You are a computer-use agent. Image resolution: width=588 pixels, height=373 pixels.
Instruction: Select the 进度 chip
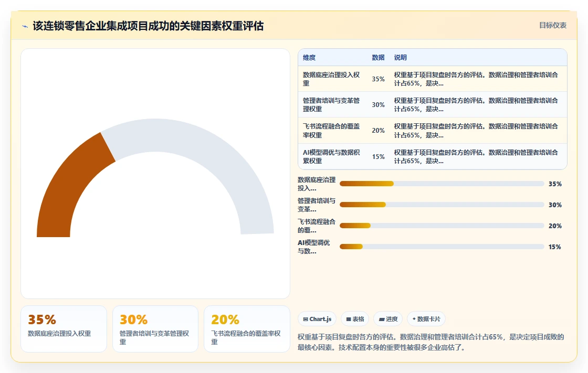388,319
